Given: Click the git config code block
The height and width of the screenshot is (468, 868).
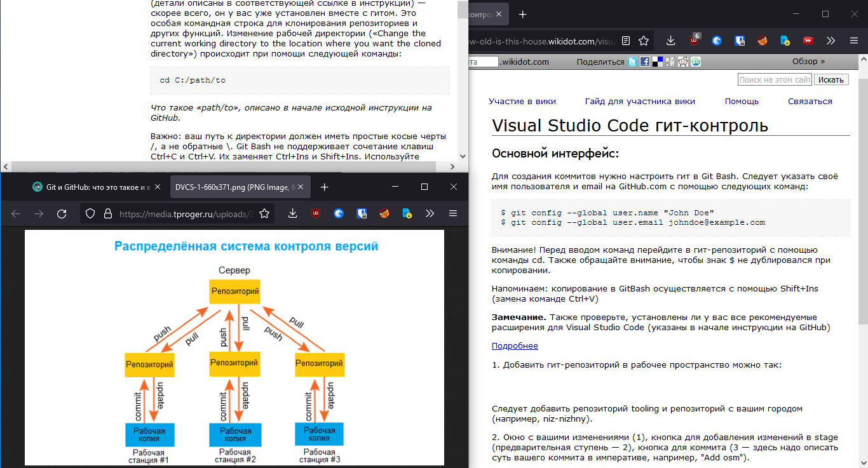Looking at the screenshot, I should (x=671, y=218).
